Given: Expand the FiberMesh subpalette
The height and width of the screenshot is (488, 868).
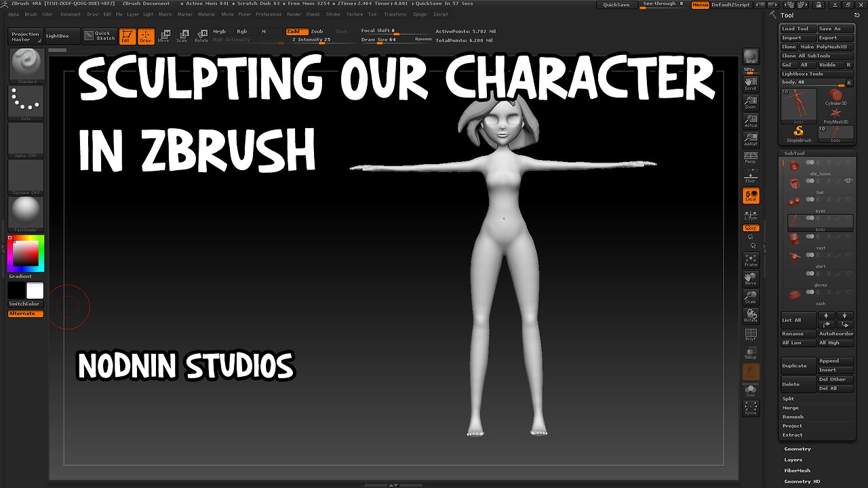Looking at the screenshot, I should point(797,470).
